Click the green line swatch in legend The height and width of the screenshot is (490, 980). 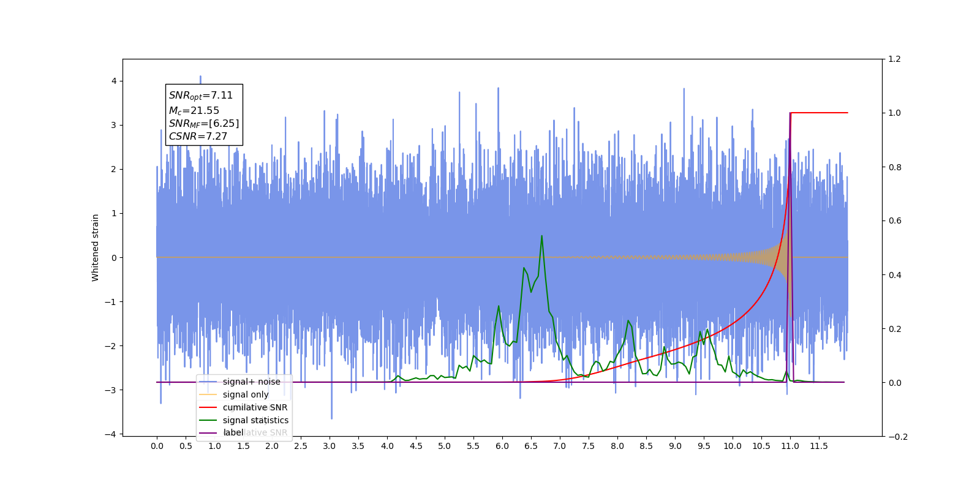pos(208,420)
